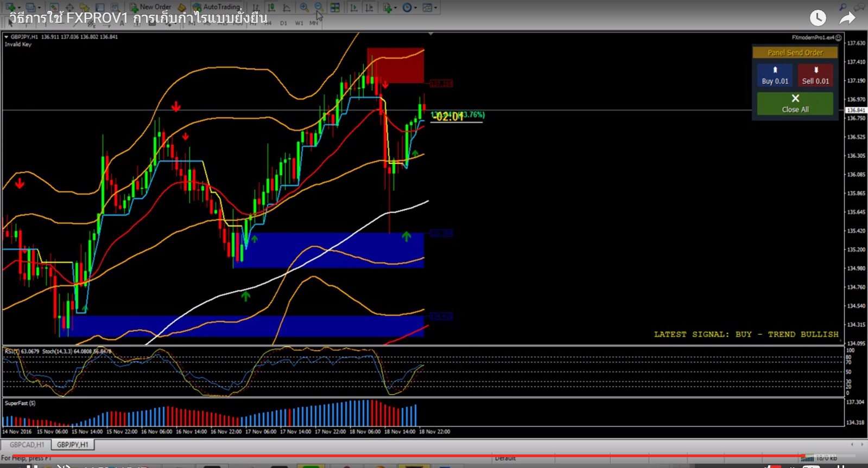Click the red supply zone rectangle on chart
The width and height of the screenshot is (868, 468).
(x=395, y=66)
